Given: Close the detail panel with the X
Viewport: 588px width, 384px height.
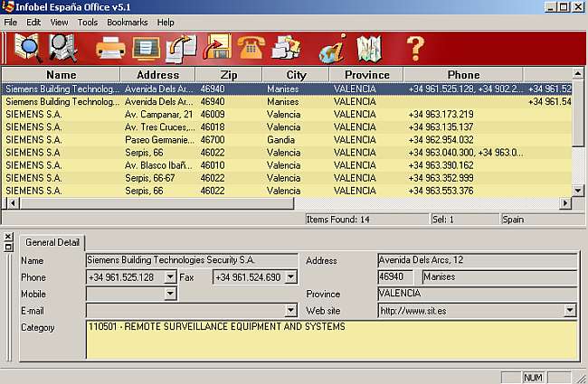Looking at the screenshot, I should click(8, 237).
